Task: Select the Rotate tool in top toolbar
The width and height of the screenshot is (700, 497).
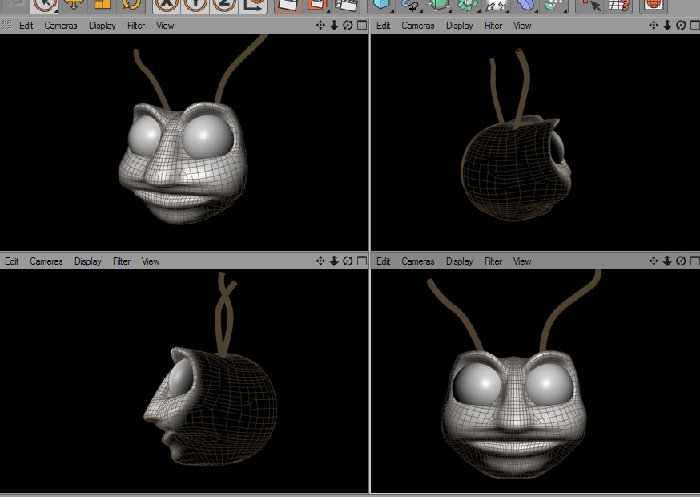Action: pyautogui.click(x=131, y=4)
